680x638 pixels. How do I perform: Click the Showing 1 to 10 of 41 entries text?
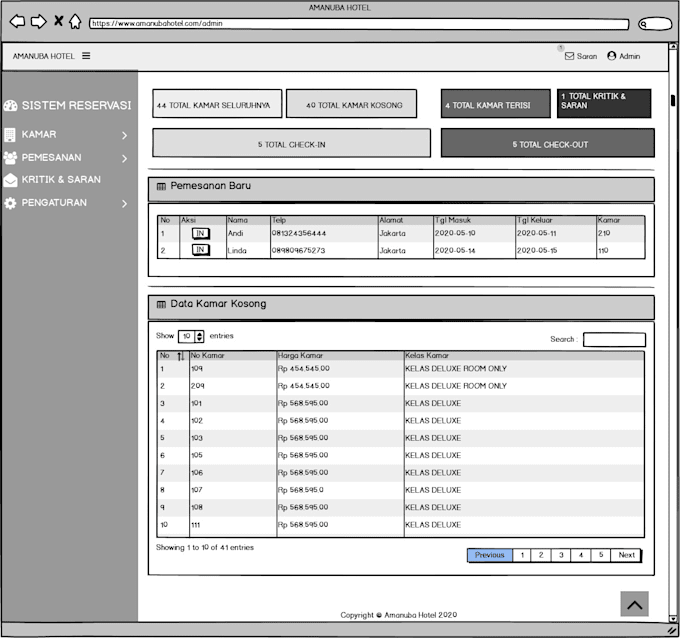click(205, 547)
